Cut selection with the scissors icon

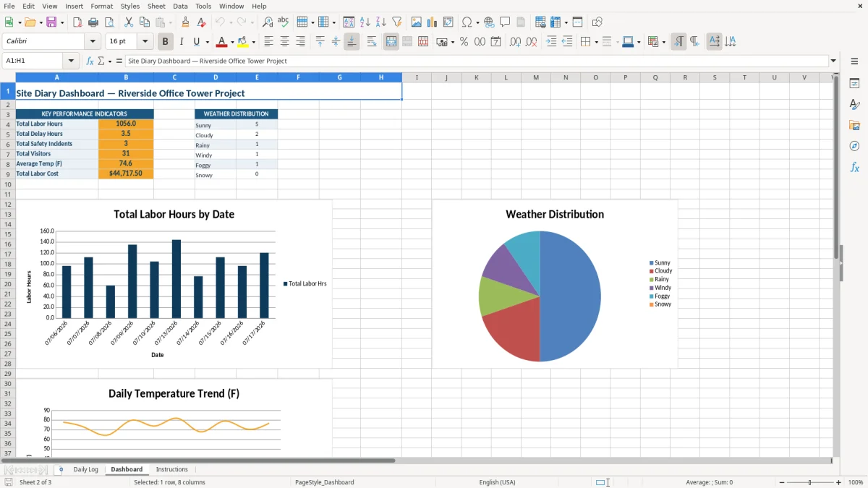129,22
